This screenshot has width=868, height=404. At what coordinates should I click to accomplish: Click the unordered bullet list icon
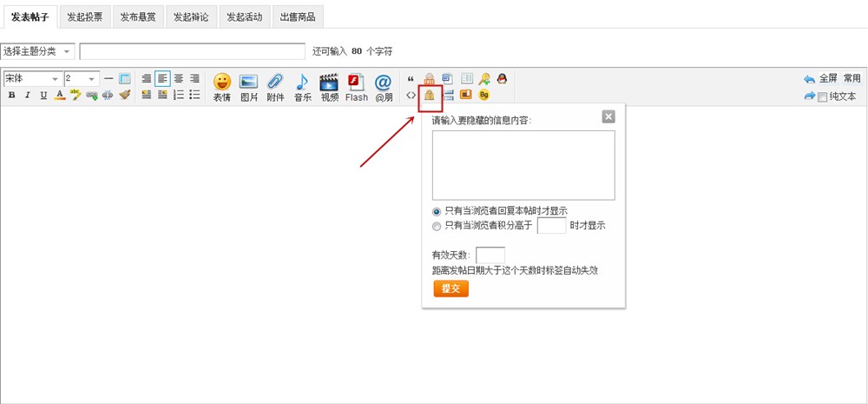click(194, 95)
